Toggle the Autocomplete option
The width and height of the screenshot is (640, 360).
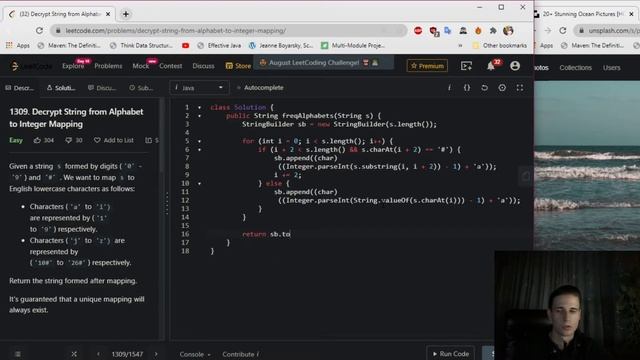click(260, 87)
